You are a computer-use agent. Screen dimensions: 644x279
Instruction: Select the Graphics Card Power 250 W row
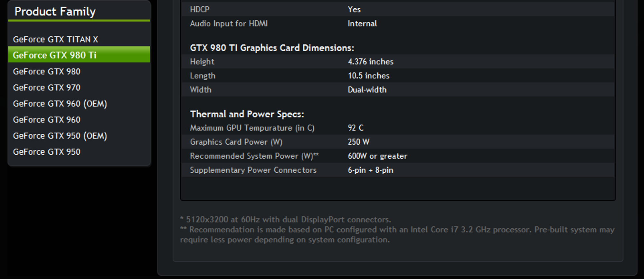point(398,142)
